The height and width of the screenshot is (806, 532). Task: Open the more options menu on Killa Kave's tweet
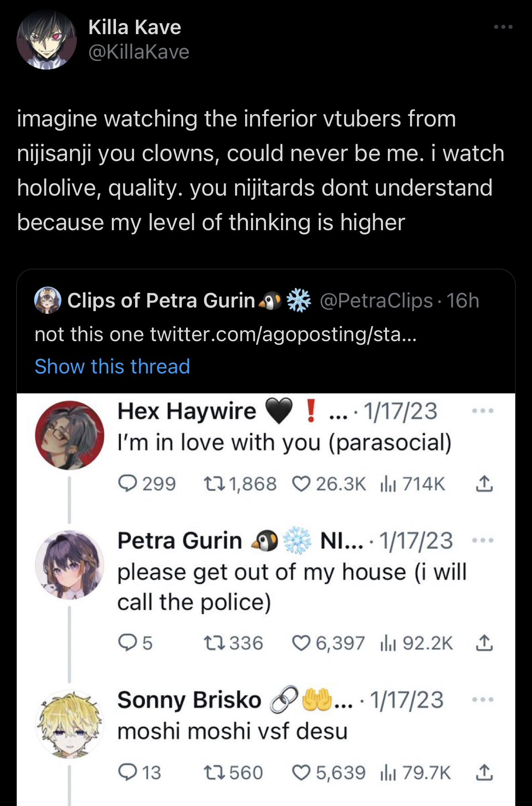pyautogui.click(x=503, y=27)
